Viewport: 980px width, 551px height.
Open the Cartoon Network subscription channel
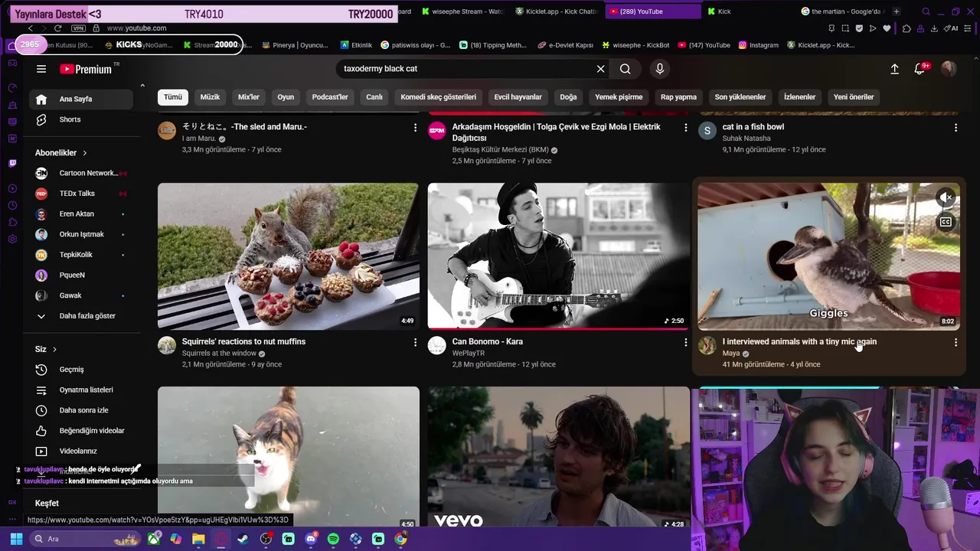pyautogui.click(x=83, y=173)
